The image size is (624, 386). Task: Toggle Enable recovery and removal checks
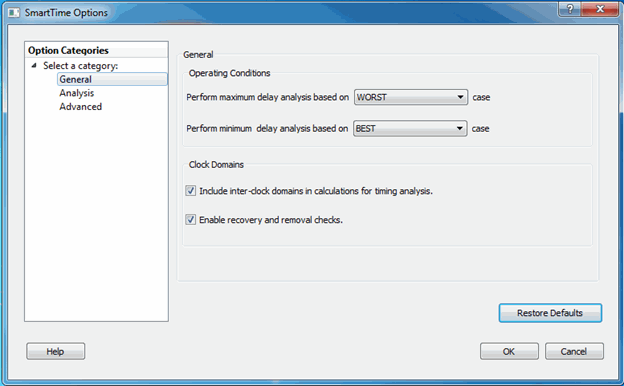(x=191, y=220)
